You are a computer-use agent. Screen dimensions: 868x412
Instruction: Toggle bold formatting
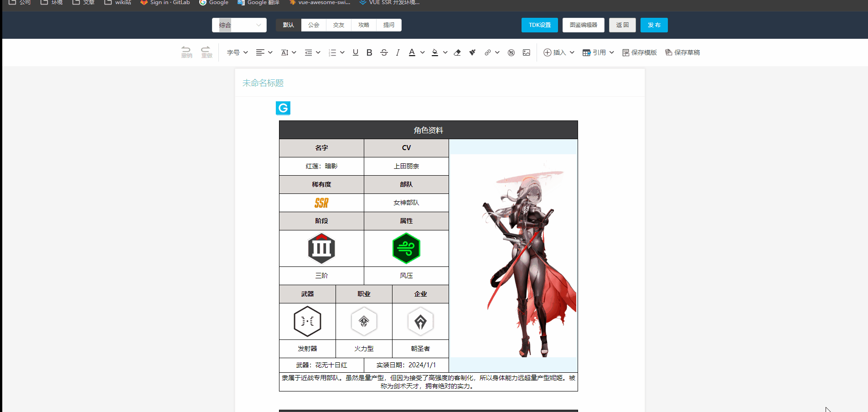point(369,52)
